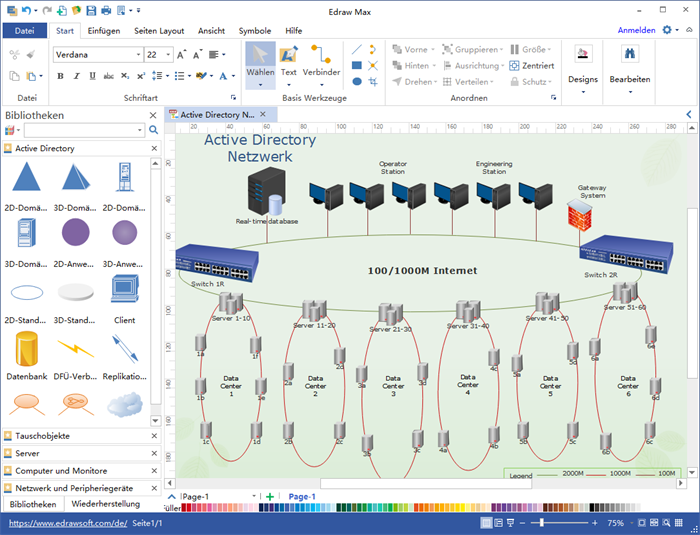
Task: Click the Anmelden sign-in link
Action: 636,31
